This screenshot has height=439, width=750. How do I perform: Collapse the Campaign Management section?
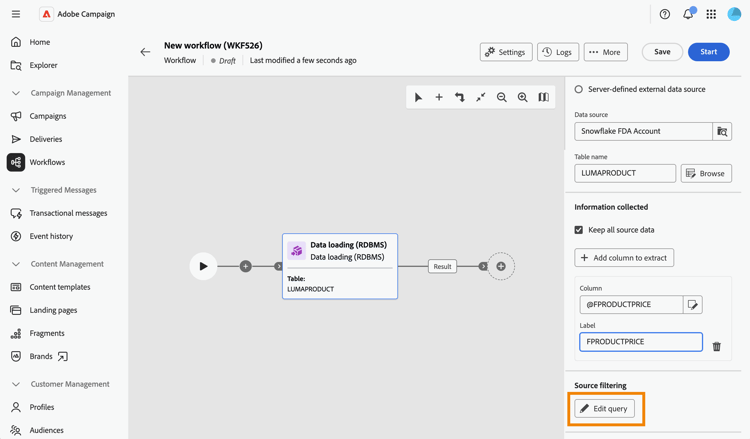click(16, 93)
